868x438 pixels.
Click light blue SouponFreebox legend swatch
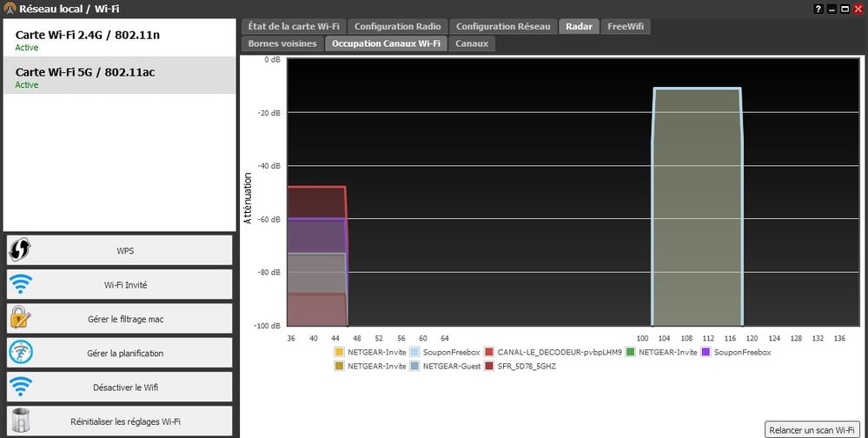[414, 352]
